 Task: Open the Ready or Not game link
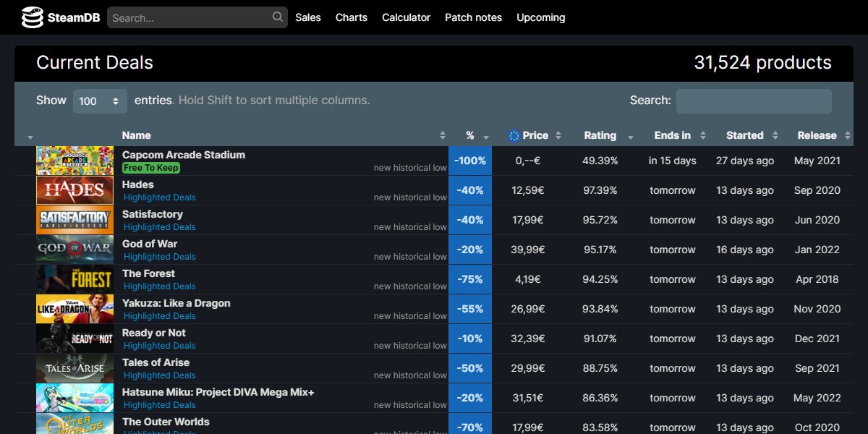(x=154, y=333)
